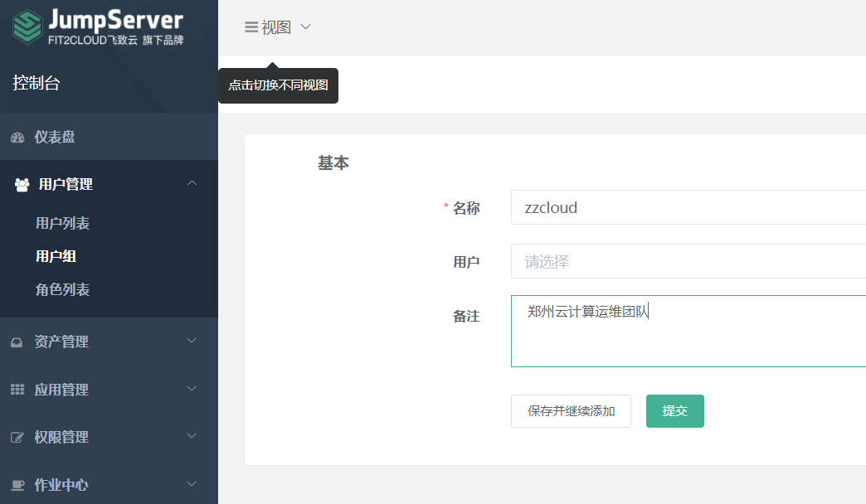
Task: Select the 用户组 submenu item
Action: pyautogui.click(x=56, y=257)
